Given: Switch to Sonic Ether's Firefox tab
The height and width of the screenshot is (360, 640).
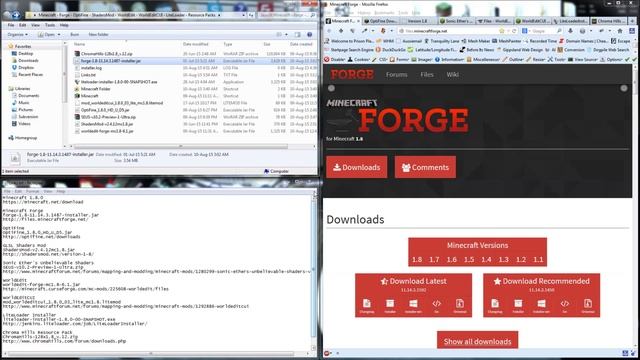Looking at the screenshot, I should tap(457, 21).
